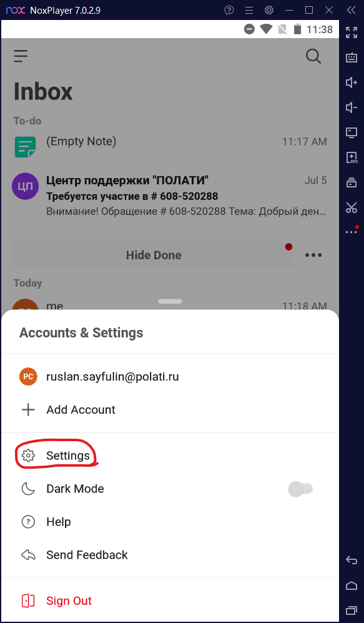Viewport: 364px width, 623px height.
Task: Open the hamburger menu in Inbox
Action: [x=21, y=56]
